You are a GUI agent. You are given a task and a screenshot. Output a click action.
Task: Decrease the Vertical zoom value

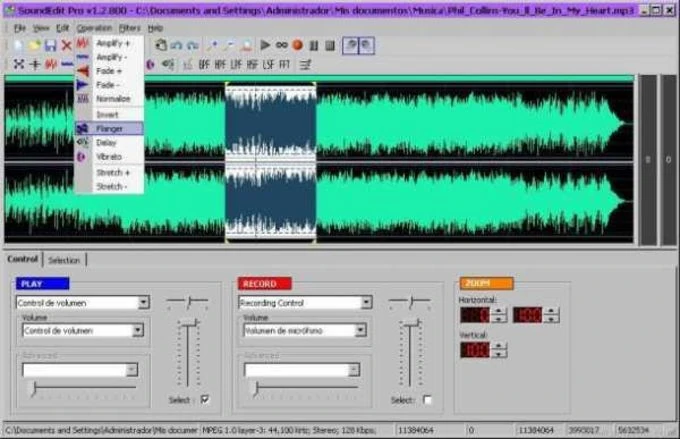tap(499, 354)
